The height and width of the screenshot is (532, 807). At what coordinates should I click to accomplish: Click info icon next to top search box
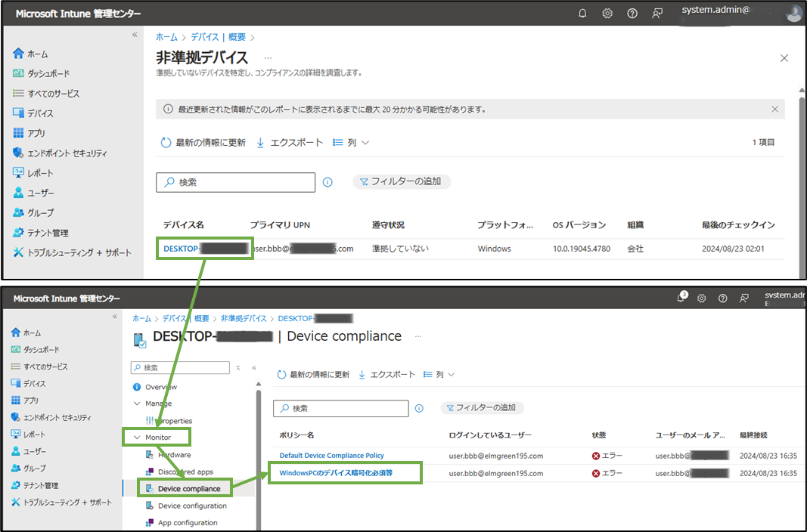click(327, 182)
